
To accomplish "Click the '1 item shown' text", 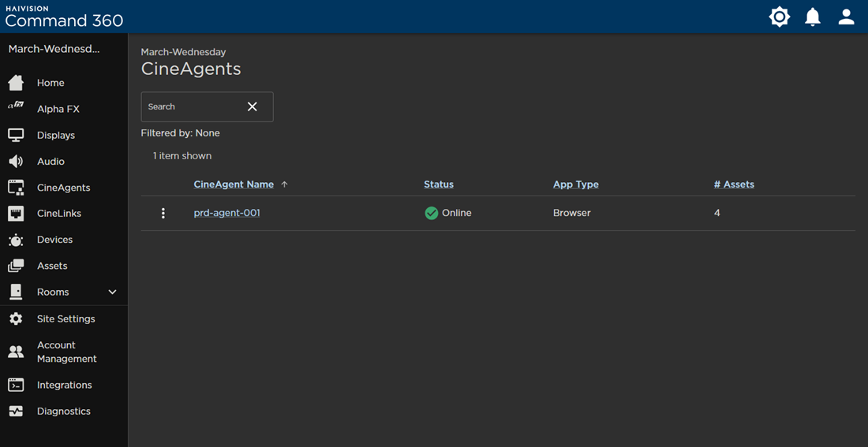I will 182,156.
